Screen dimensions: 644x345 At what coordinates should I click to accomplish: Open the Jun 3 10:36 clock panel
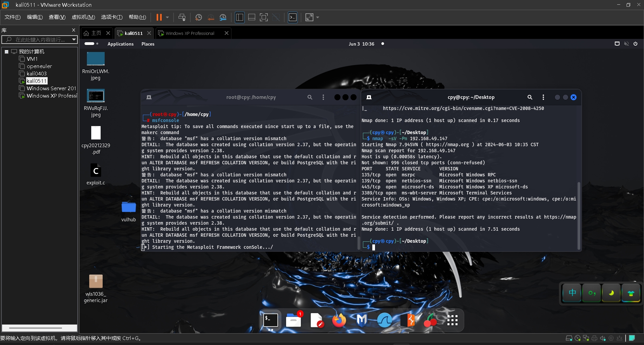coord(362,44)
